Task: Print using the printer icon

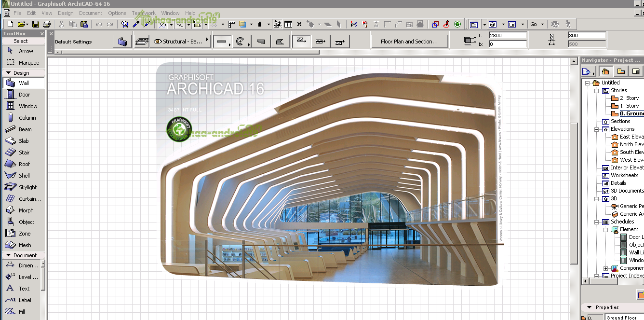Action: pos(47,24)
